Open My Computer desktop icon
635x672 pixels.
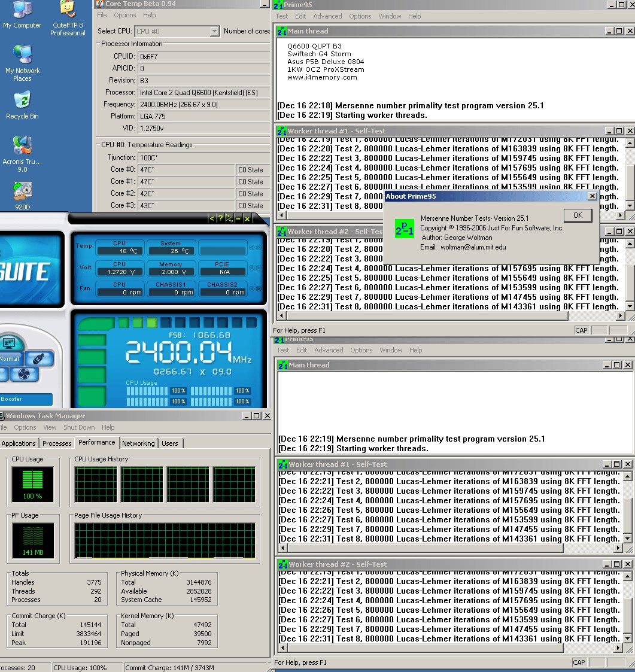click(x=22, y=15)
